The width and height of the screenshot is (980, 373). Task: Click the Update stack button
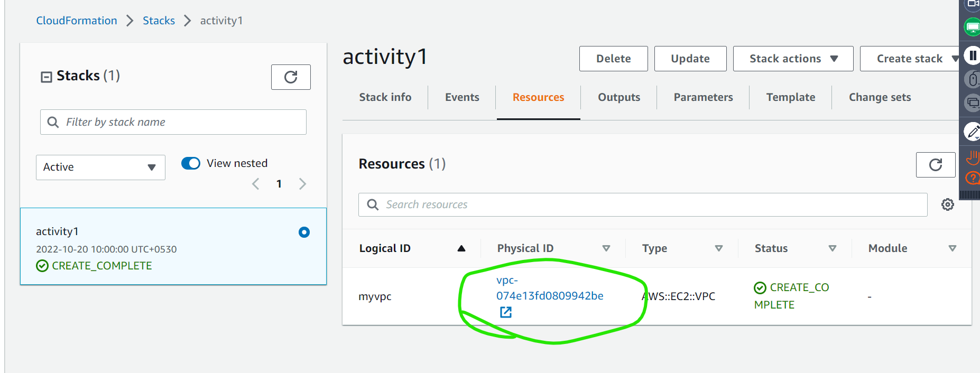click(x=690, y=59)
